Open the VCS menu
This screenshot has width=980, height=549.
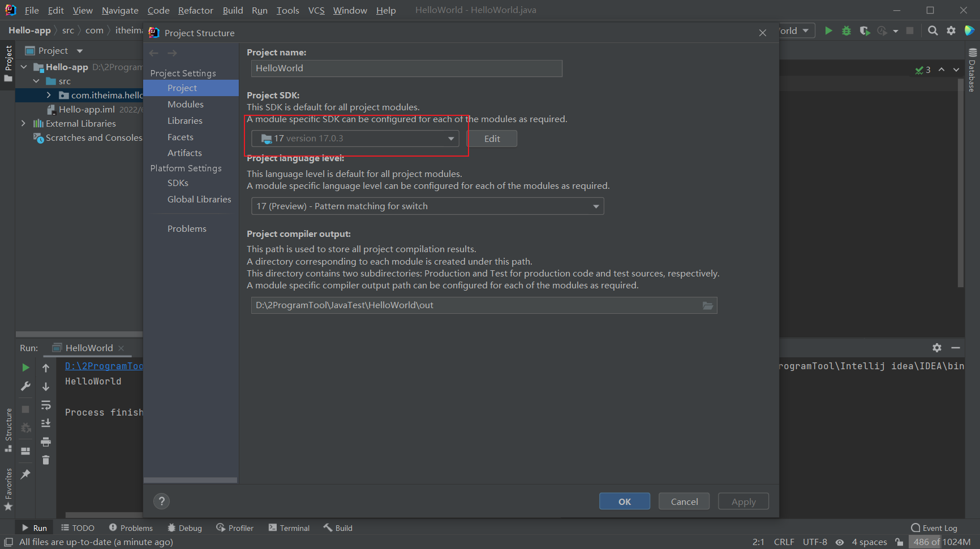(x=316, y=10)
